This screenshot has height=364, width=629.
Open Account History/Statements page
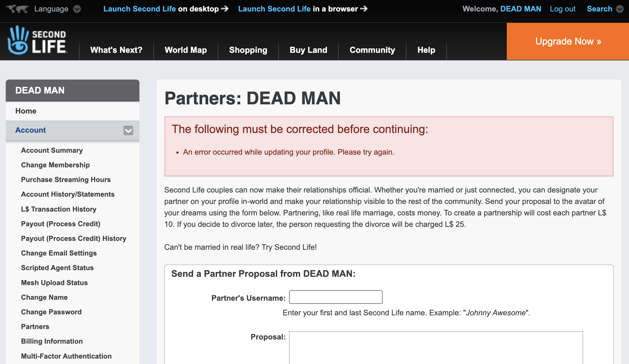click(68, 194)
